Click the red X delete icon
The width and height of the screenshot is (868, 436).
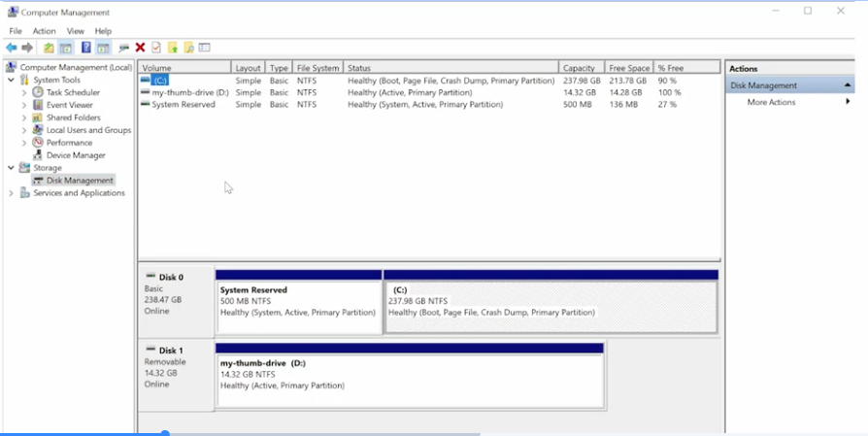tap(140, 48)
